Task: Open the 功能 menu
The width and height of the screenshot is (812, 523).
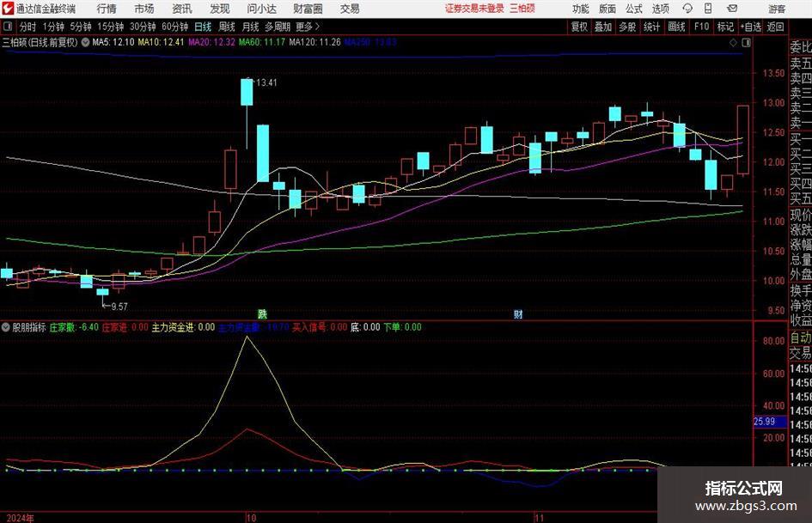Action: pos(581,9)
